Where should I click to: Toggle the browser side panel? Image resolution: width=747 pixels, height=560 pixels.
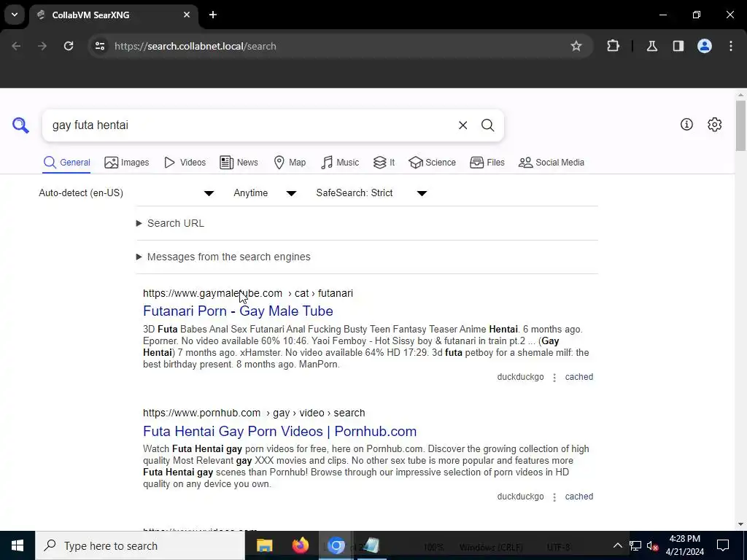678,46
